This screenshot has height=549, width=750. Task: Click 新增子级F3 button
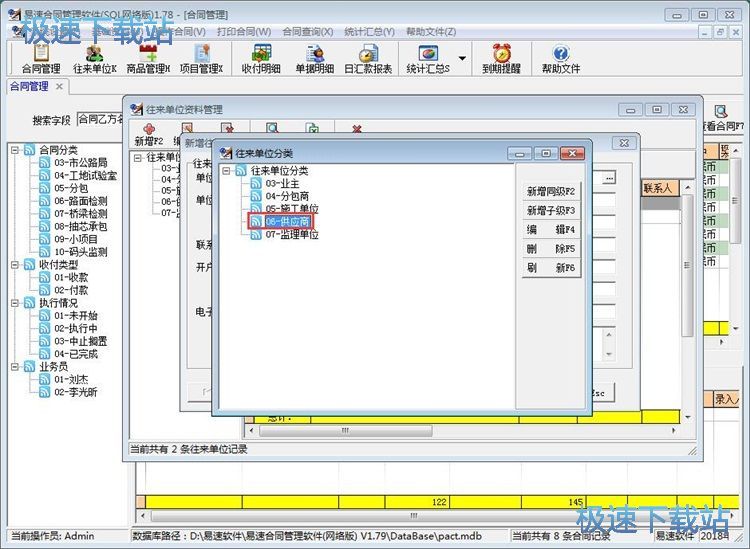click(x=551, y=210)
